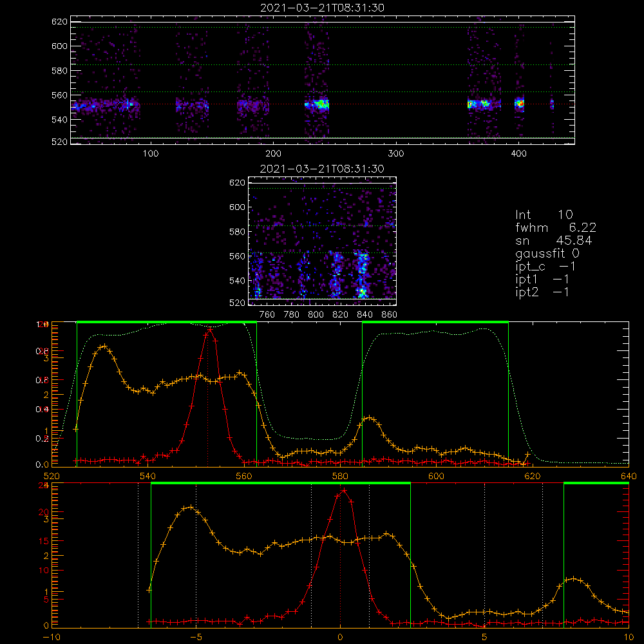644x644 pixels.
Task: Click x-axis label 800 of middle image
Action: pyautogui.click(x=316, y=315)
